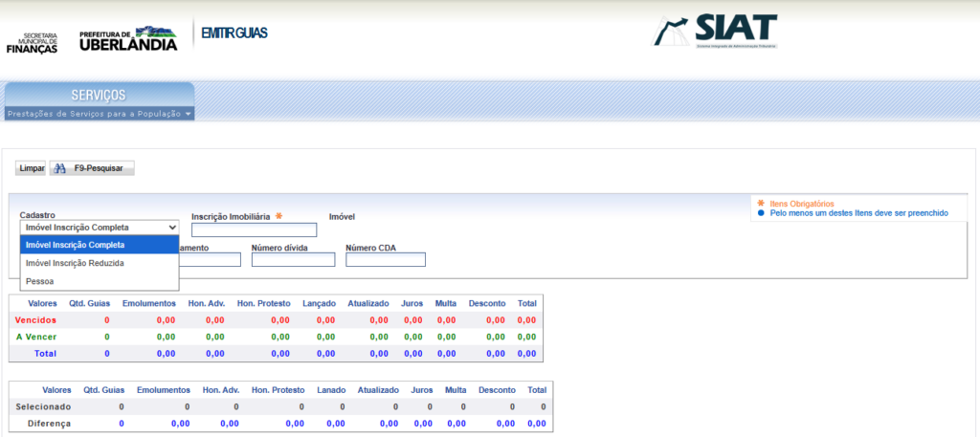The width and height of the screenshot is (980, 437).
Task: Click the binoculars icon on F9-Pesquisar
Action: (59, 168)
